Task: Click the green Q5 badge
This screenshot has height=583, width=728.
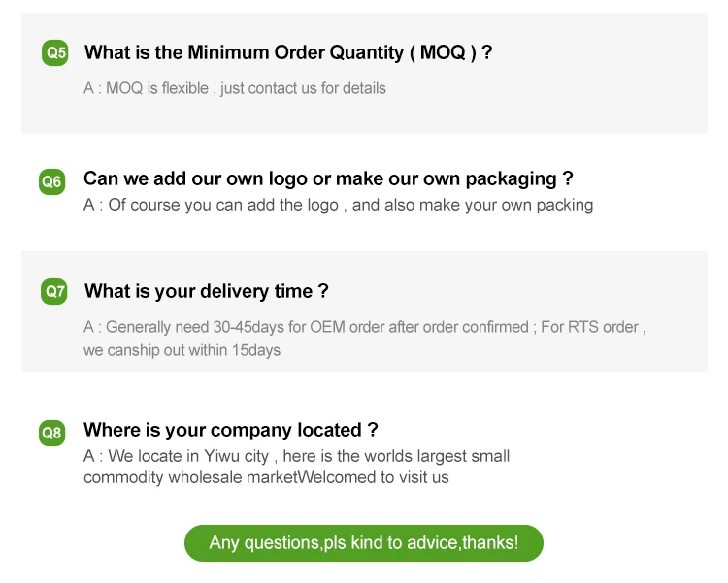Action: pyautogui.click(x=55, y=53)
